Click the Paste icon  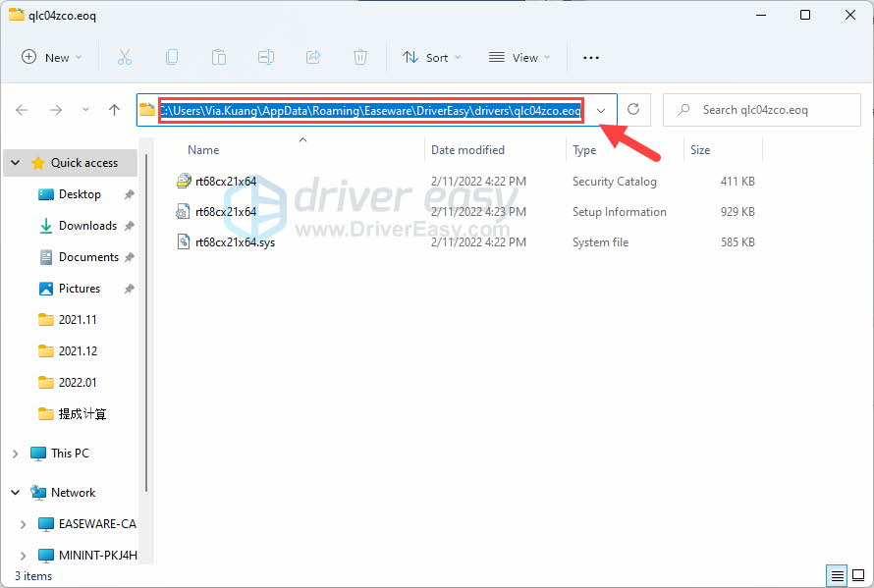[x=219, y=57]
